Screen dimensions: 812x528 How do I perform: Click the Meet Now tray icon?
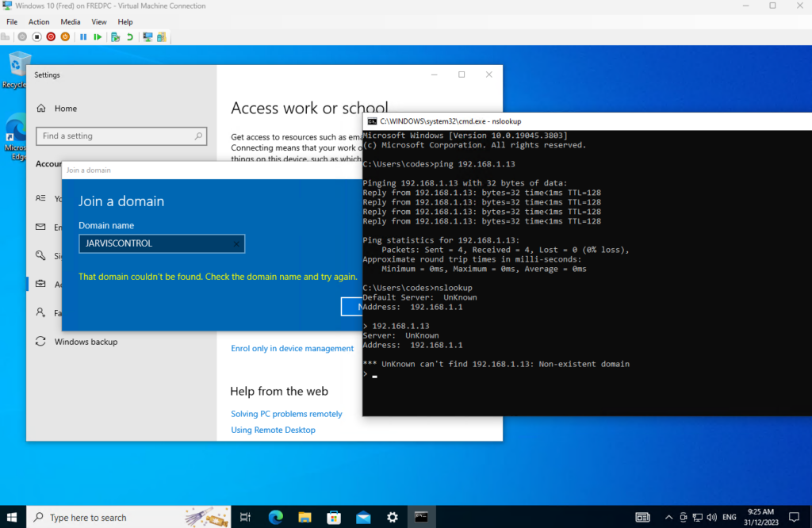684,517
